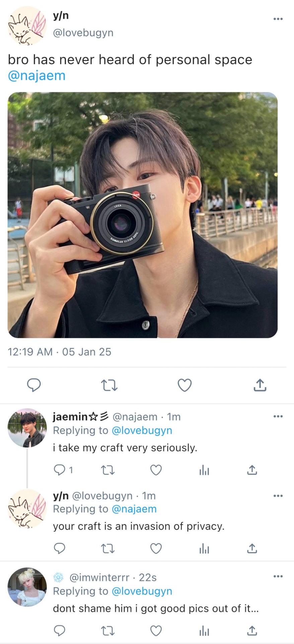294x644 pixels.
Task: Open @imwinterrr's profile avatar
Action: (27, 587)
